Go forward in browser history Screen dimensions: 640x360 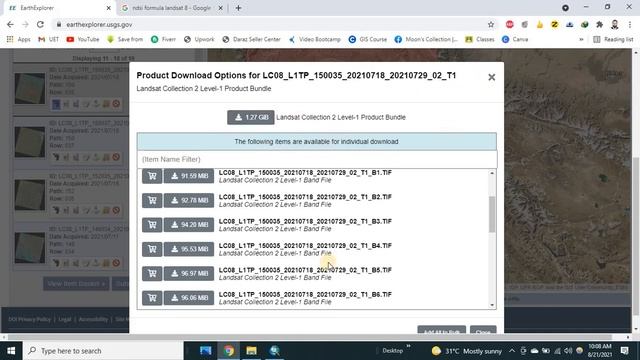[25, 24]
